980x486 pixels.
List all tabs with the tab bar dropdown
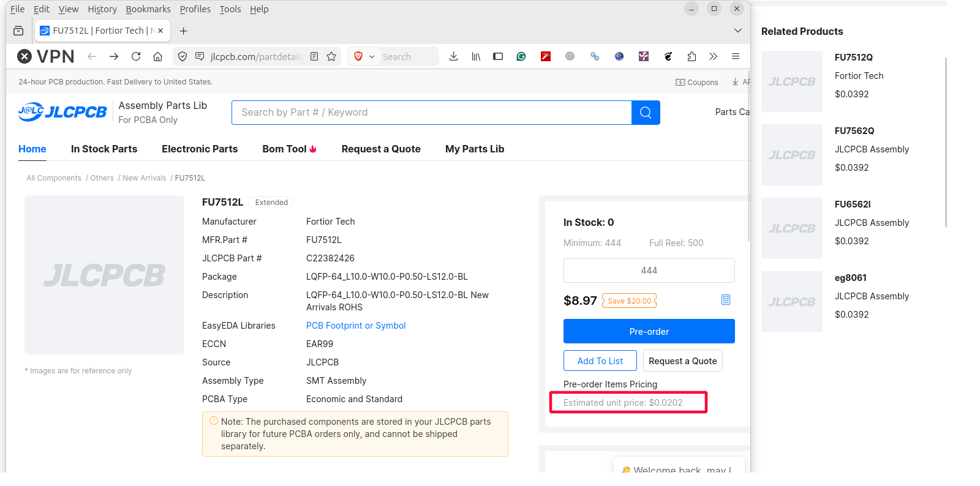(x=738, y=31)
